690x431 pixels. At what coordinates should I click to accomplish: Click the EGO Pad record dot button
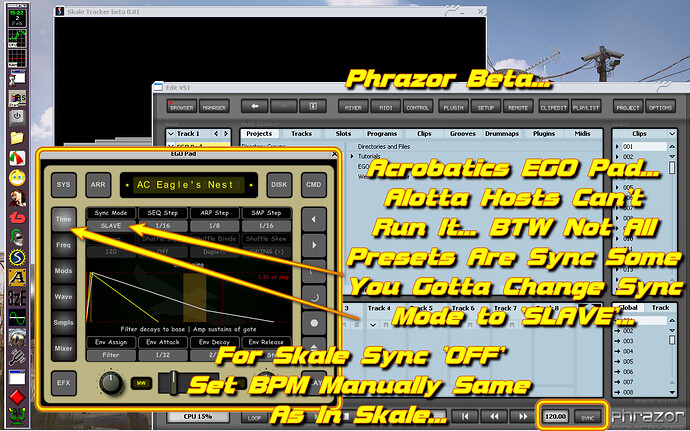[x=314, y=323]
